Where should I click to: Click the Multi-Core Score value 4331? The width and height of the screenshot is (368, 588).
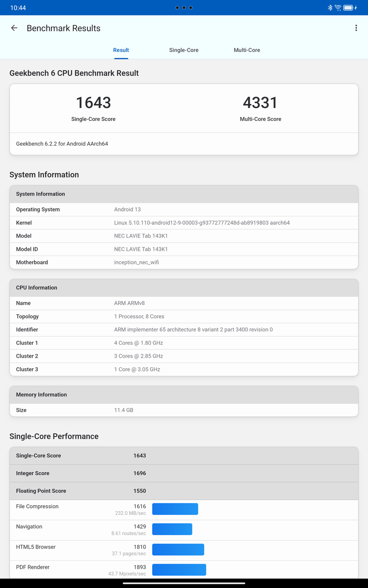pyautogui.click(x=260, y=103)
